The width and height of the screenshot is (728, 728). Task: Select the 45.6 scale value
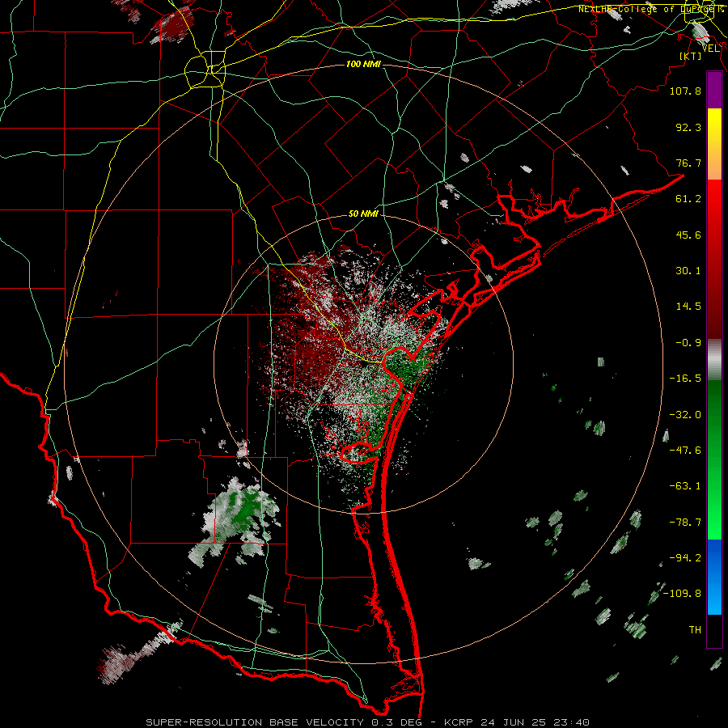coord(688,235)
